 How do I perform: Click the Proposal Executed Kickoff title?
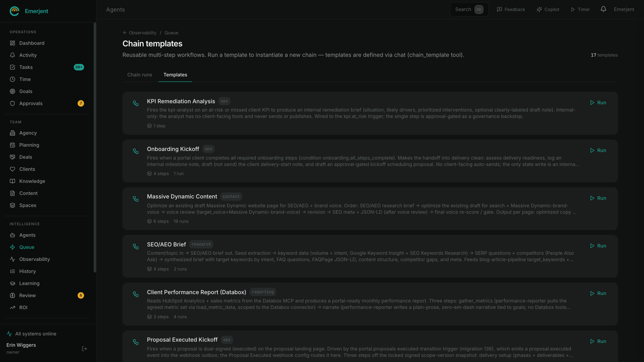coord(182,340)
